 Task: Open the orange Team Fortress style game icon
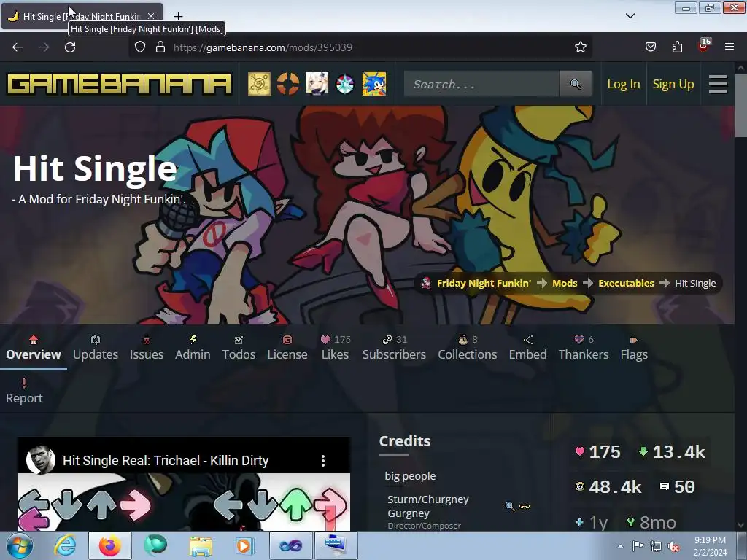(x=287, y=84)
